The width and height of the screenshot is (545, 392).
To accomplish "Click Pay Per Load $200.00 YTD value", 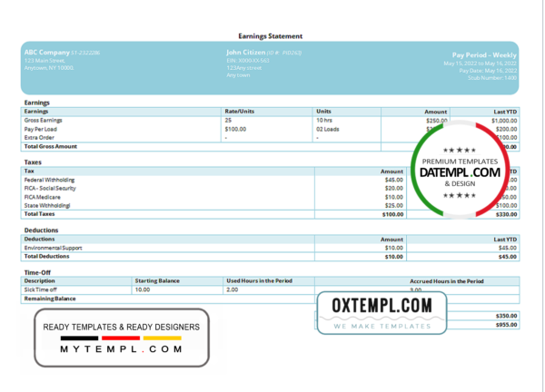I will click(507, 129).
